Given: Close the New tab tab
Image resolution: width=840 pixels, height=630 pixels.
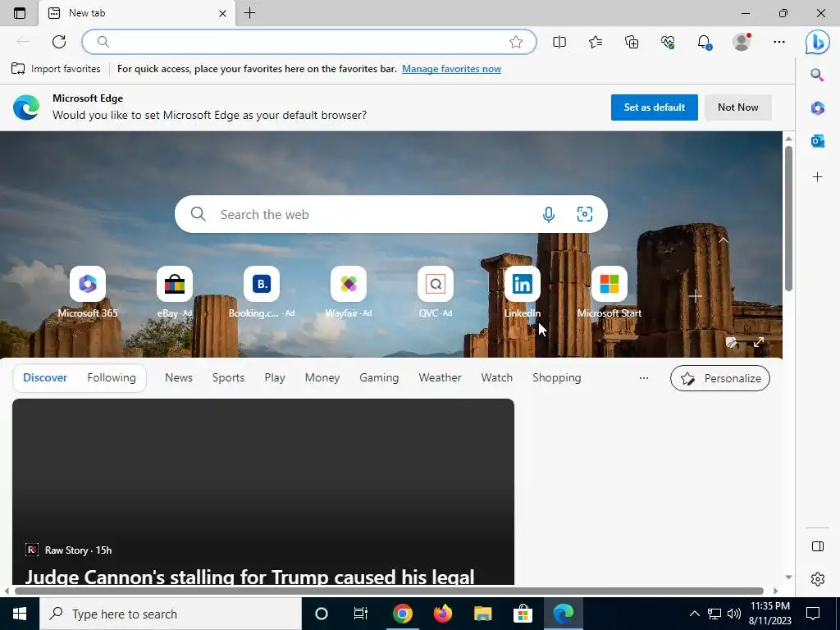Looking at the screenshot, I should pos(222,13).
